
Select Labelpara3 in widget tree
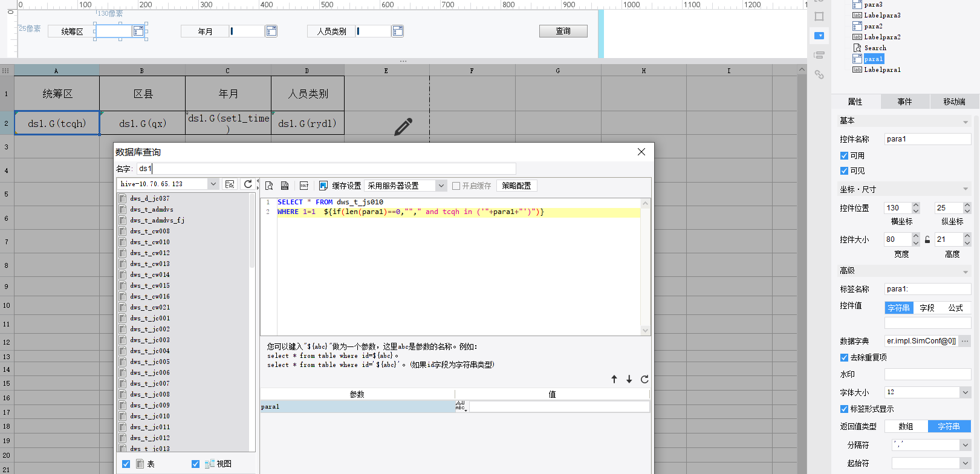pyautogui.click(x=882, y=15)
